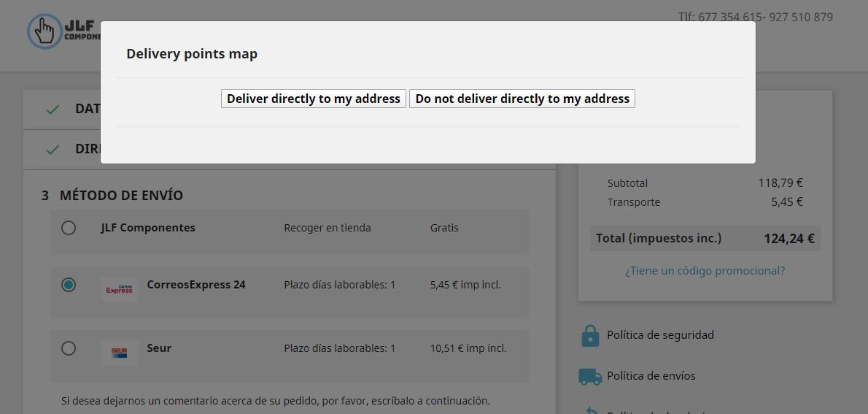Select JLF Componentes store pickup radio
Image resolution: width=868 pixels, height=414 pixels.
69,228
